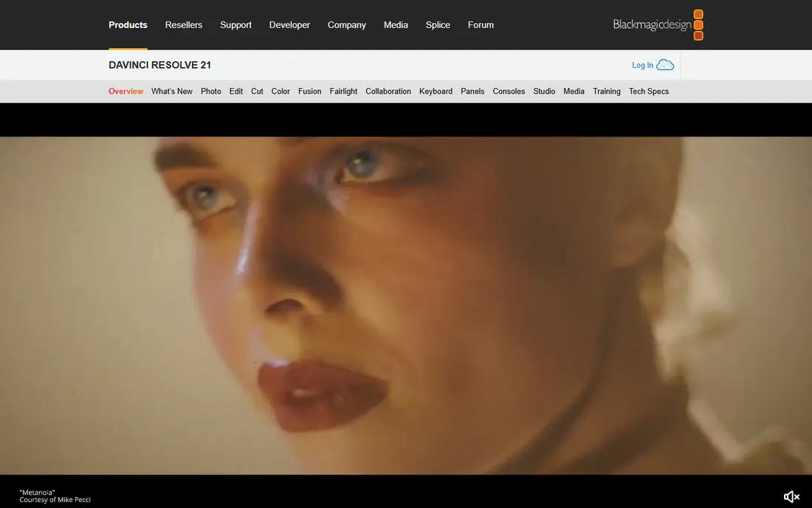Click the Blackmagicdesign logo
Screen dimensions: 812x508
658,25
